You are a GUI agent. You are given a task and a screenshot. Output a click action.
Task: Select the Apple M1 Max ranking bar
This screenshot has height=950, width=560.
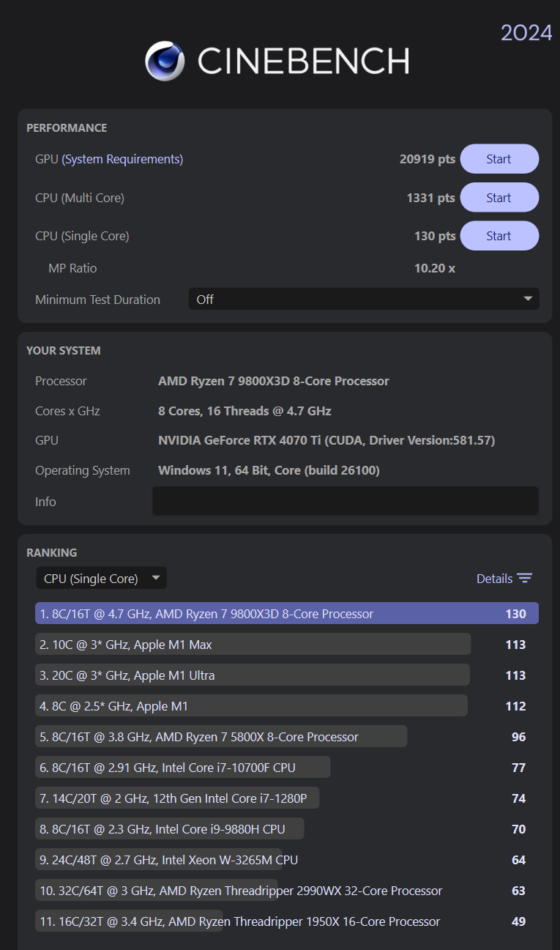[x=253, y=645]
